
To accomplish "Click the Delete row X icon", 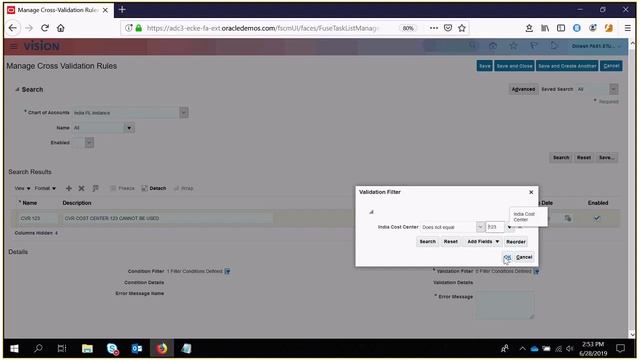I will tap(81, 188).
